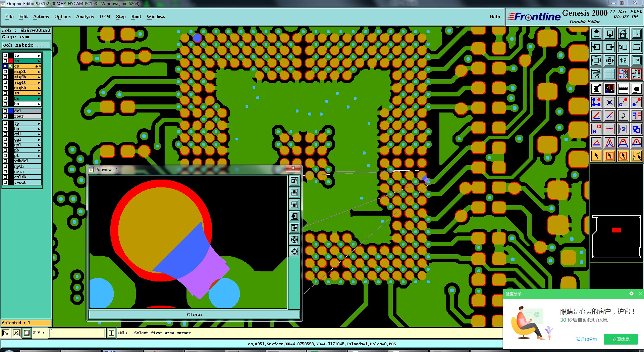
Task: Close the Popview using the Close button
Action: 194,314
